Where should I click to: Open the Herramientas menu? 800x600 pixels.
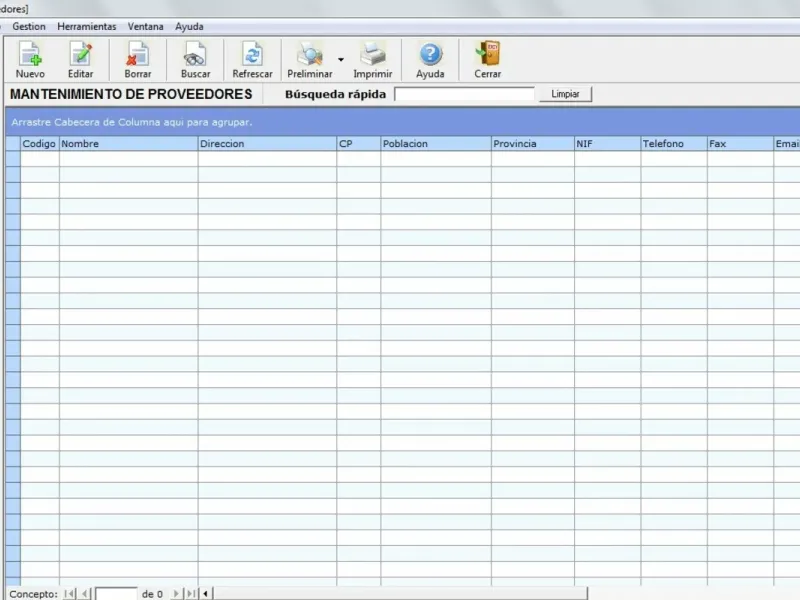pyautogui.click(x=87, y=27)
